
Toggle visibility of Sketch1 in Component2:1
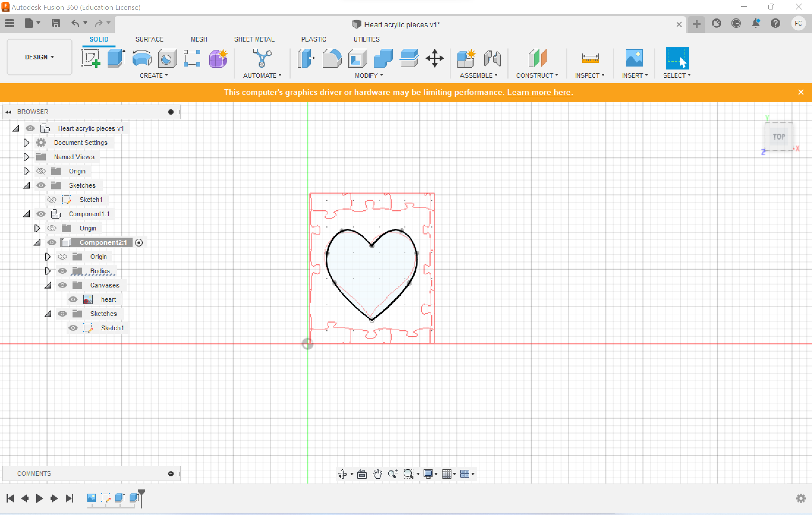pos(72,328)
